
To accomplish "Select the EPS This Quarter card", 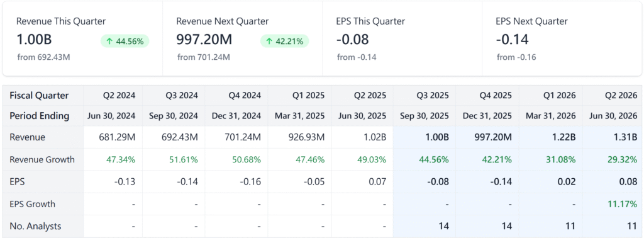I will coord(402,38).
